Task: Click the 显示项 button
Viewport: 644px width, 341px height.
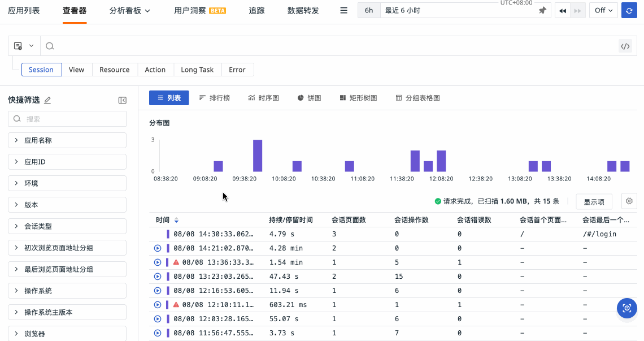Action: tap(594, 202)
